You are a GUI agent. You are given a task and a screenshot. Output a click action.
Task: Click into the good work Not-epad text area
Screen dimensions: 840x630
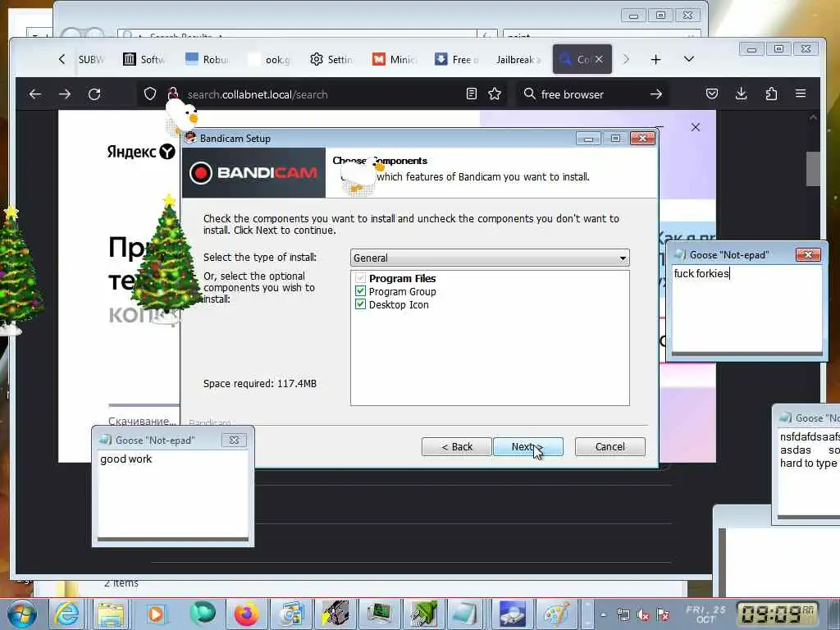coord(173,495)
